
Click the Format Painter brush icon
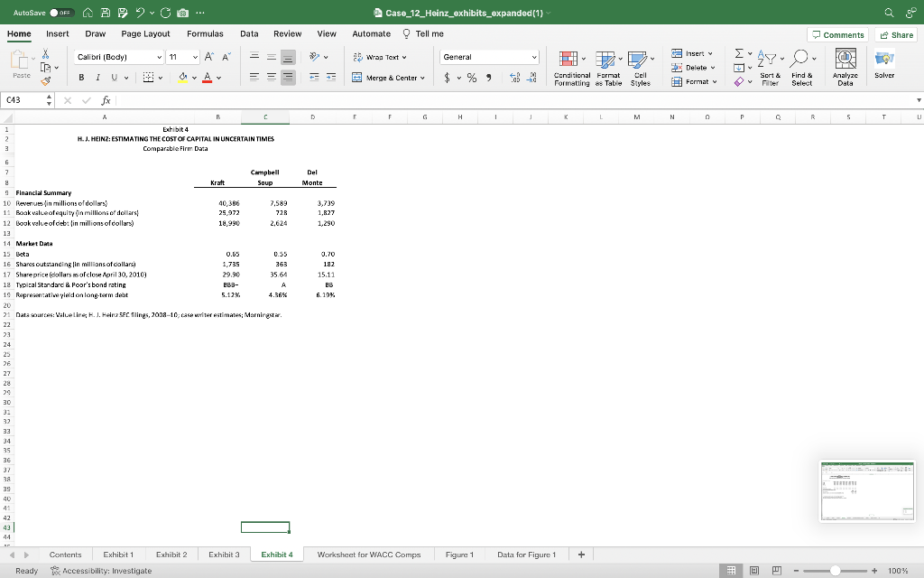(x=46, y=83)
